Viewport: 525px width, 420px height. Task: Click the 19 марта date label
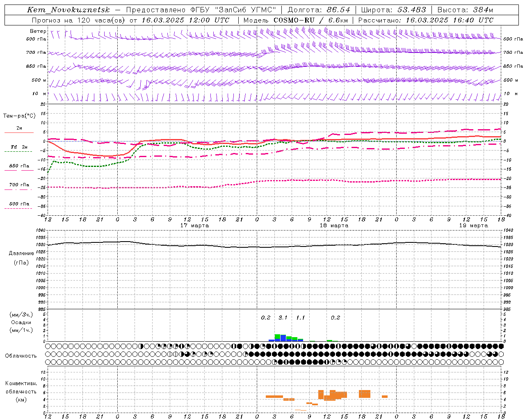[x=473, y=226]
